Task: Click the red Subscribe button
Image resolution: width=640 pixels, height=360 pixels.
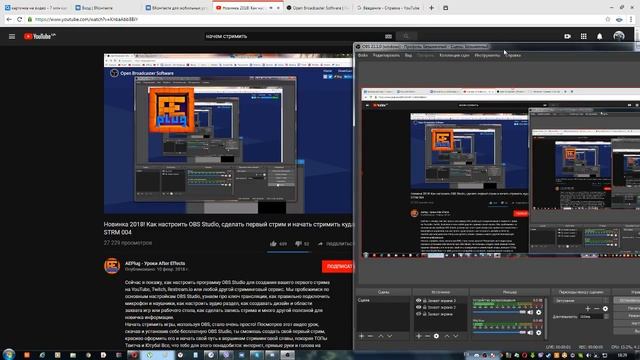Action: (x=338, y=266)
